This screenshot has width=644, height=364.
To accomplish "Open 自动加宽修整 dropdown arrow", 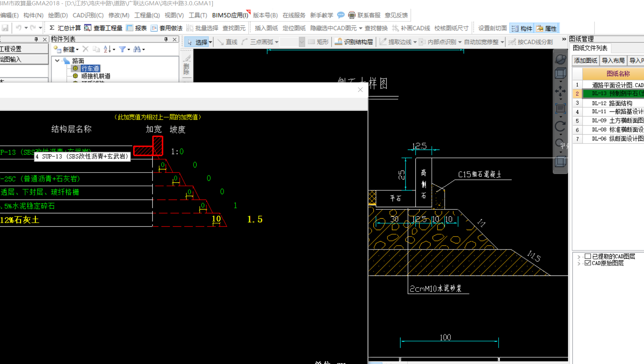I will (x=502, y=42).
